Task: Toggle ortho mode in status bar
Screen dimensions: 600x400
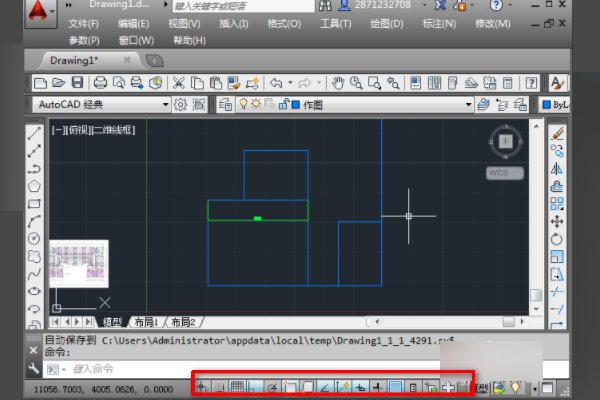Action: tap(255, 386)
